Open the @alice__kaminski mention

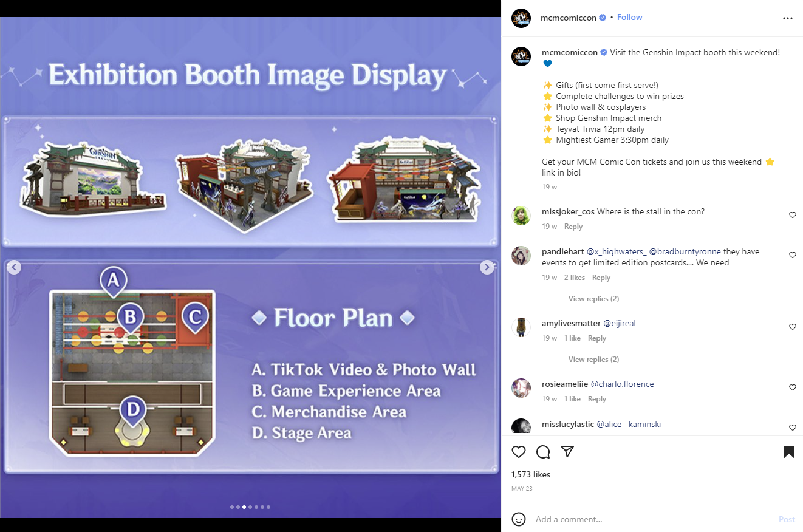tap(629, 424)
